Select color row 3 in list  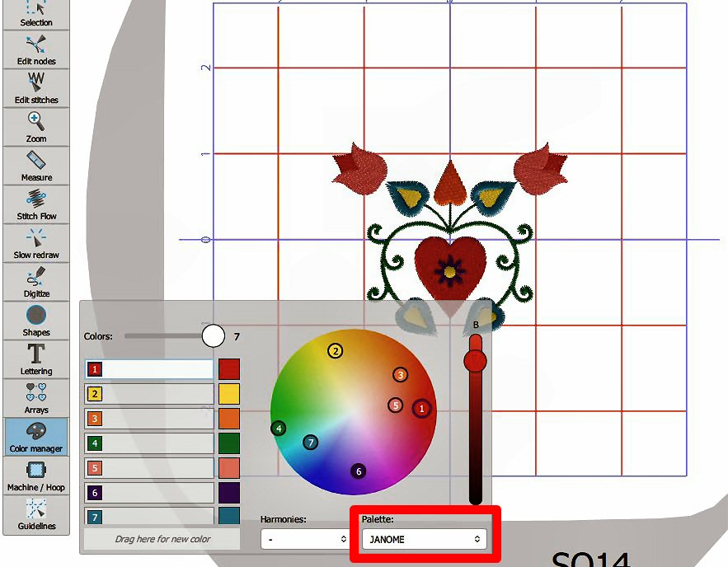coord(149,419)
